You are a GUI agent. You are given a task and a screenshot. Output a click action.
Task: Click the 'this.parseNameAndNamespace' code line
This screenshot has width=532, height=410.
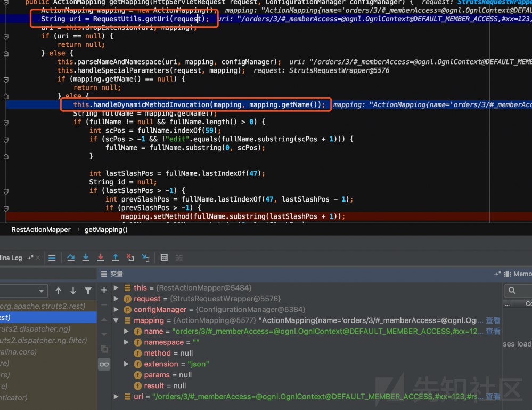[169, 62]
